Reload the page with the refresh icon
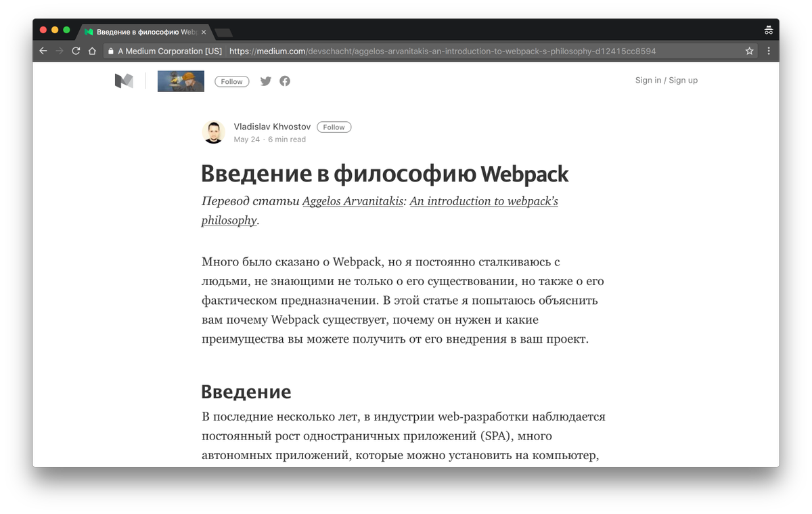The image size is (812, 514). (76, 51)
